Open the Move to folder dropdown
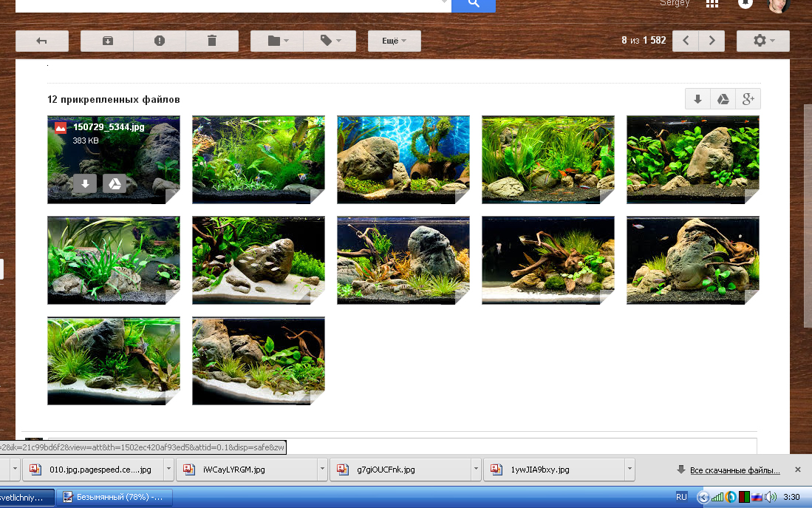 [277, 41]
